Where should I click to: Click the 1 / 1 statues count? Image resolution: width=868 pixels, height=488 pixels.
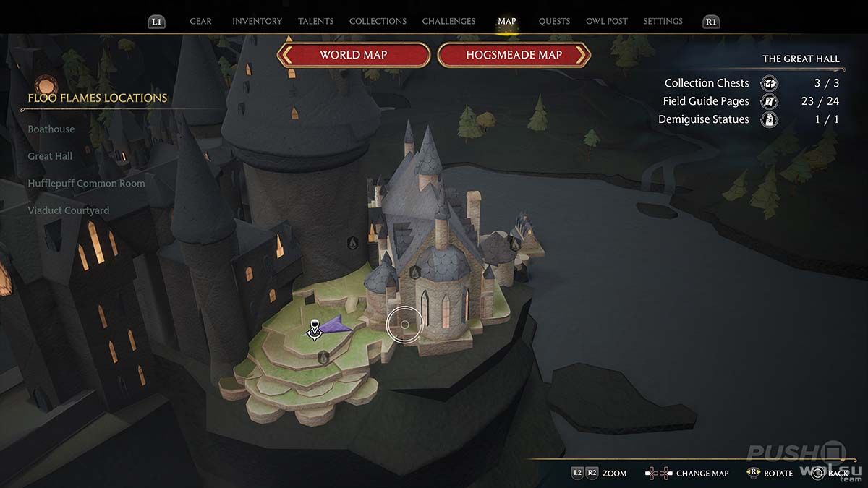click(x=827, y=119)
